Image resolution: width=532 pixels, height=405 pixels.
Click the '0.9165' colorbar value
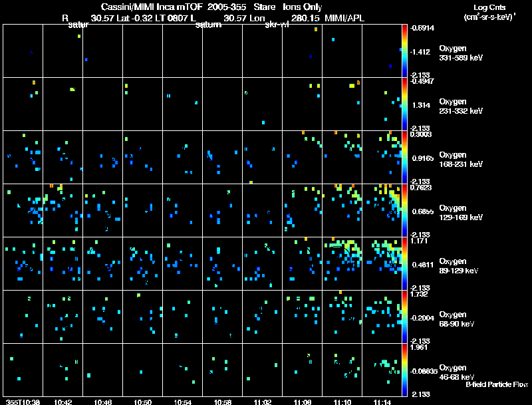pos(423,158)
